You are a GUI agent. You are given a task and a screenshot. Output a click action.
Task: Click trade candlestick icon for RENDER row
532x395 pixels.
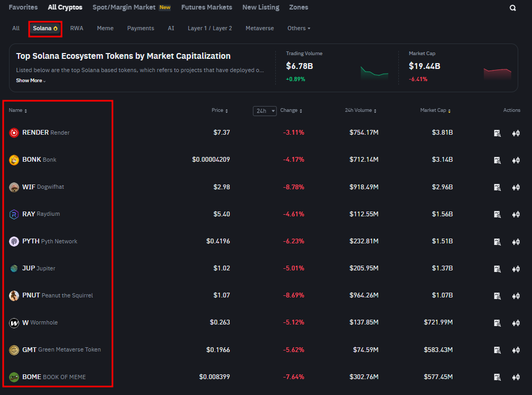[x=516, y=133]
